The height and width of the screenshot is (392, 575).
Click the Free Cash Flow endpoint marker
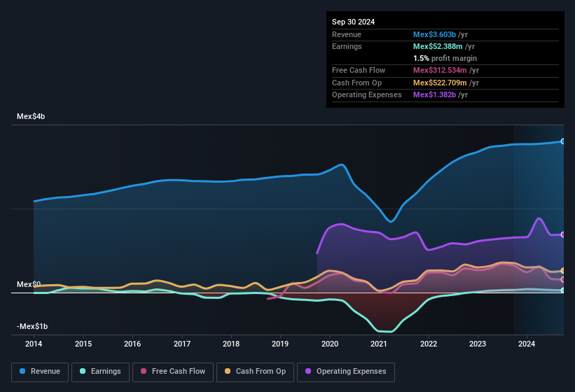pos(563,279)
